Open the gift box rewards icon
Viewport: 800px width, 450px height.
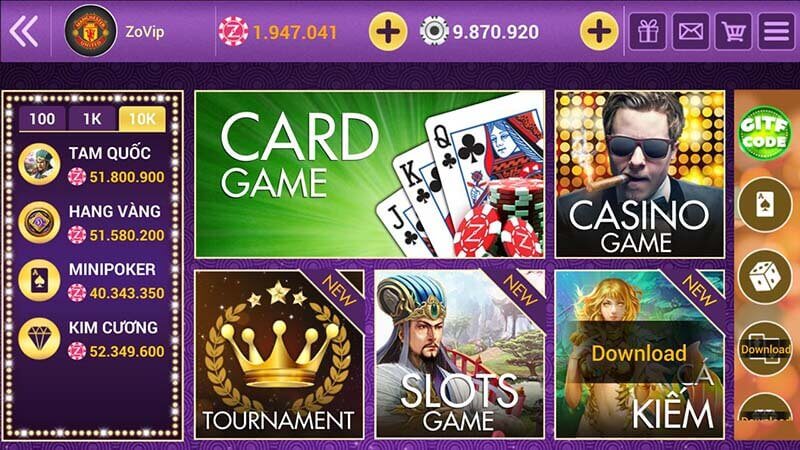(647, 31)
